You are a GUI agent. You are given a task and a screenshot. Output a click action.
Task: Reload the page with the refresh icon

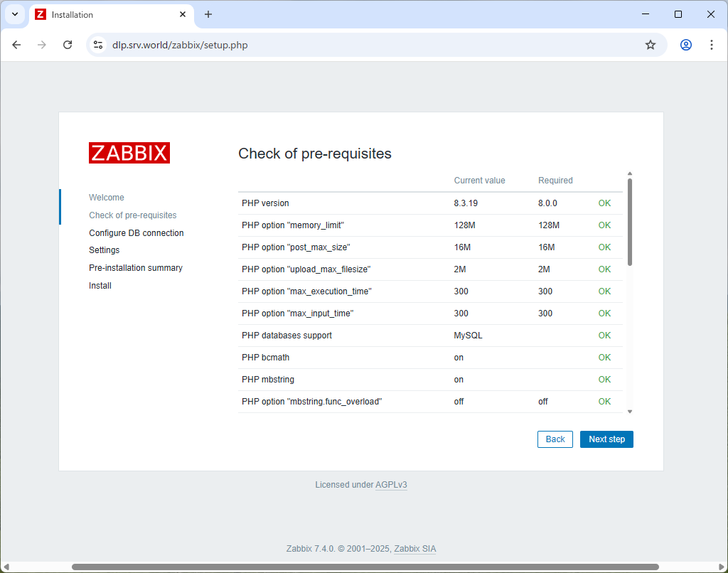[x=68, y=44]
